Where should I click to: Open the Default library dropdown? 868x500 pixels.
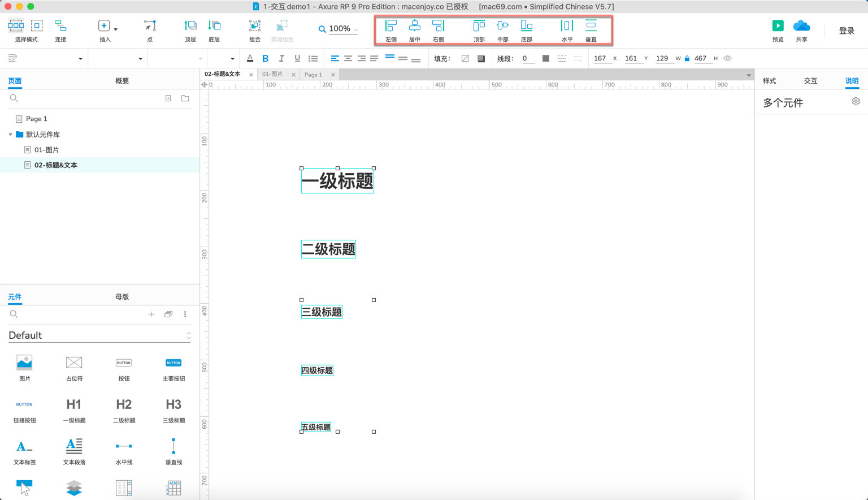100,335
